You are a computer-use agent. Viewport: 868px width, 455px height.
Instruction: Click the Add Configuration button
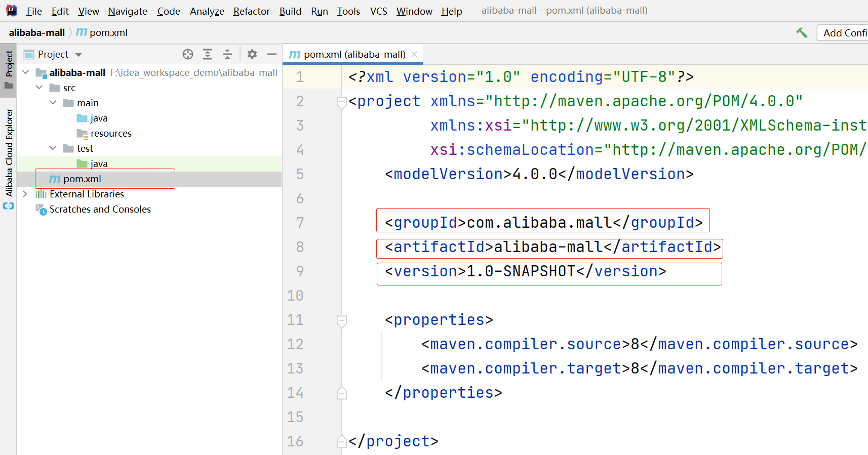843,33
